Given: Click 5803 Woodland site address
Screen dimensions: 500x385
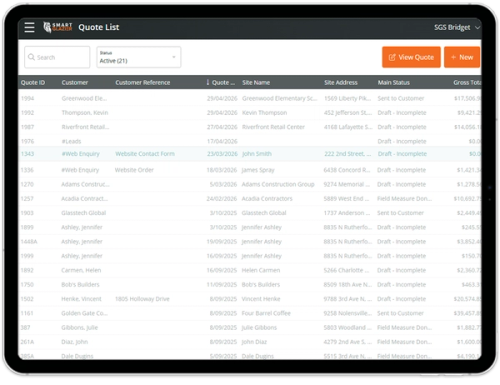Looking at the screenshot, I should click(x=347, y=328).
